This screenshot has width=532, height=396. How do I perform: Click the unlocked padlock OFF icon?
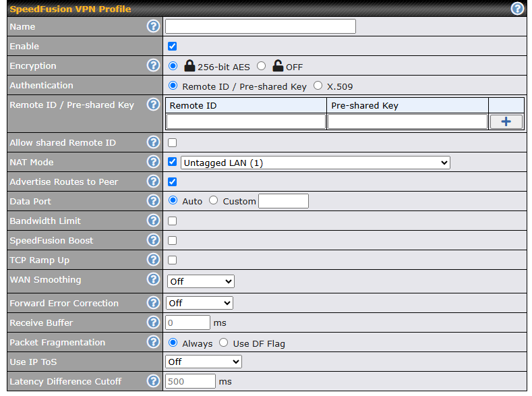tap(278, 65)
